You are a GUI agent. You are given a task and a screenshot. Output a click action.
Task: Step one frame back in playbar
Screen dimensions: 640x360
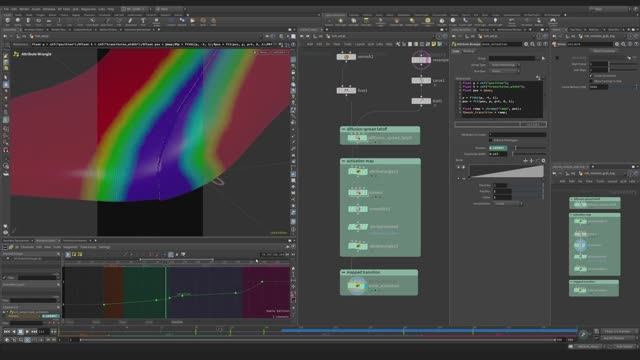coord(13,332)
